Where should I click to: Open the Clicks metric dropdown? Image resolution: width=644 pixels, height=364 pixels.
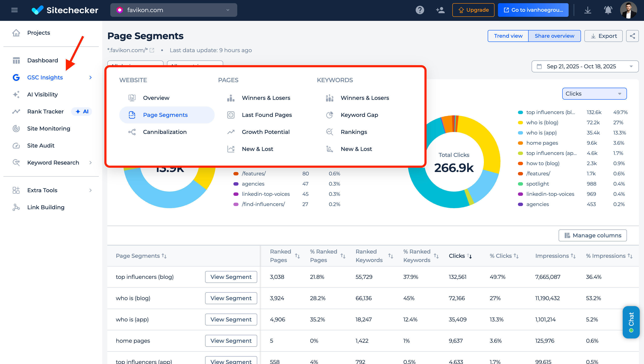point(594,94)
